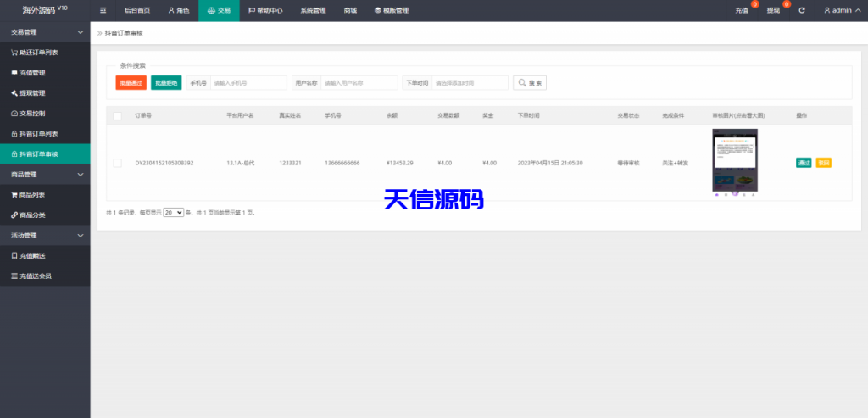Approve the order with 通过 button
868x418 pixels.
pos(804,163)
